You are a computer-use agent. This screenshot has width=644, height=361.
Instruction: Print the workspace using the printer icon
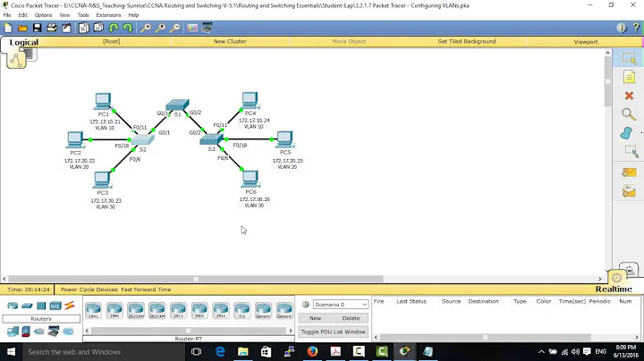[x=52, y=28]
